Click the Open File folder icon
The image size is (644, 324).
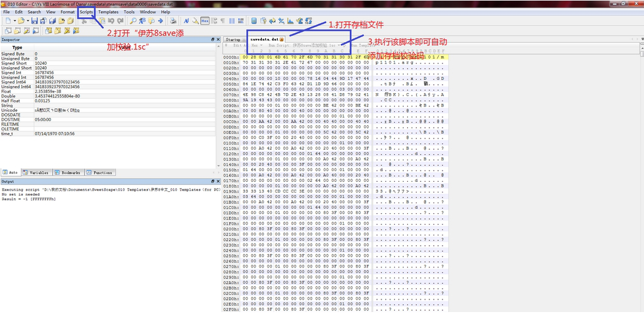(21, 21)
